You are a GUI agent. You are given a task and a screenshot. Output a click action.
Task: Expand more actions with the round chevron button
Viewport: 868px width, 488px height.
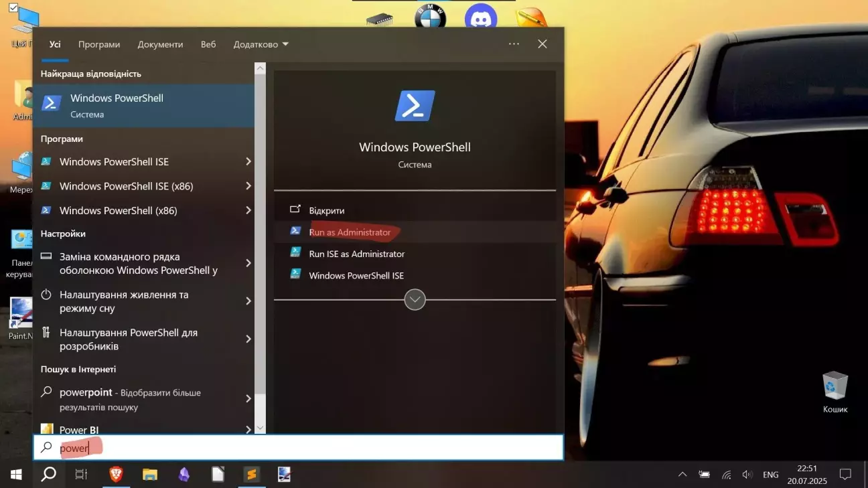coord(415,299)
